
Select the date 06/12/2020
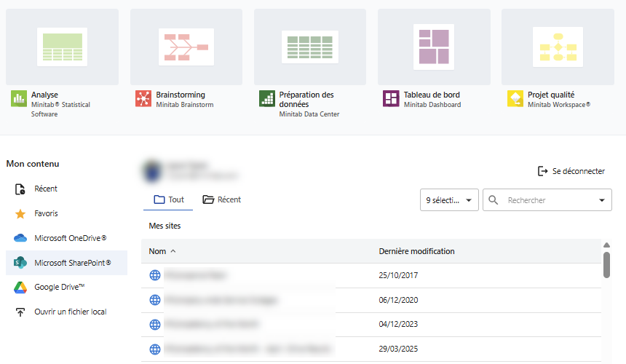398,300
